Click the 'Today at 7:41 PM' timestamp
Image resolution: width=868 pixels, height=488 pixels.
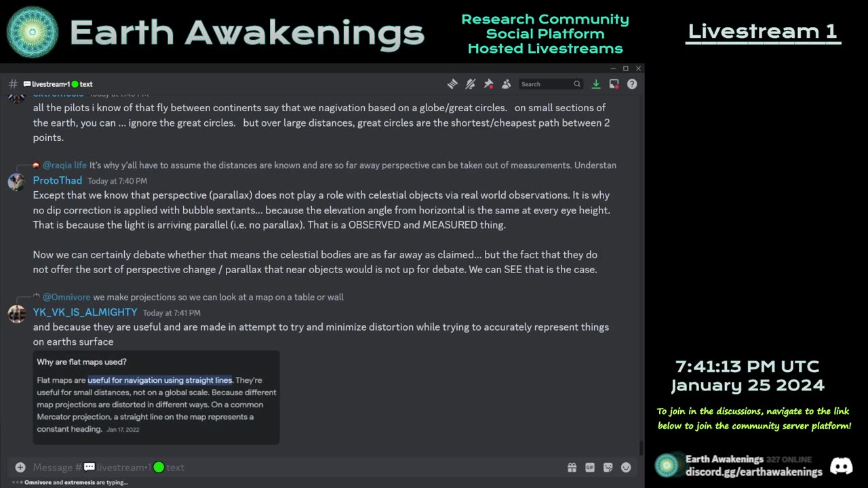[172, 313]
